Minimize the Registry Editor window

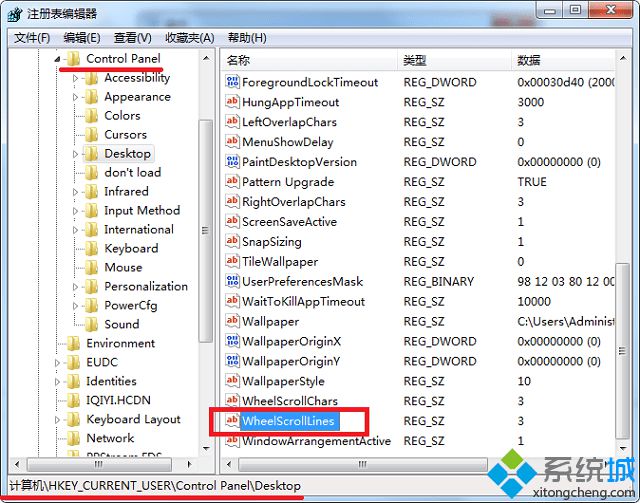tap(549, 10)
